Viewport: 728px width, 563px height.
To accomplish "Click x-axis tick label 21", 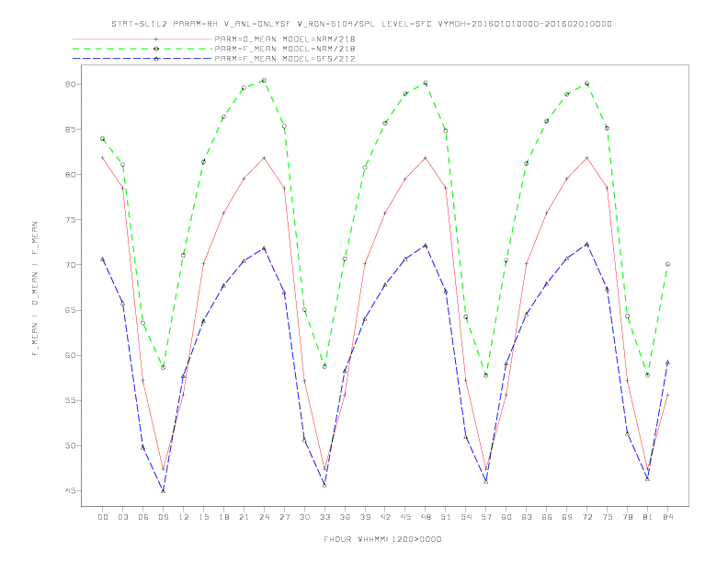I will (x=244, y=517).
